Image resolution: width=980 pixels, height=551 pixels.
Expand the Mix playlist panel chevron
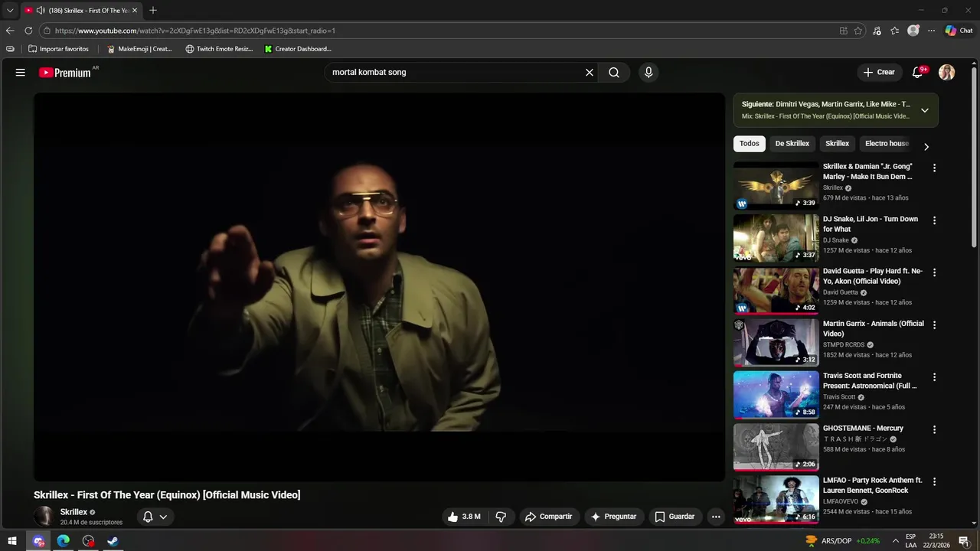pos(925,110)
